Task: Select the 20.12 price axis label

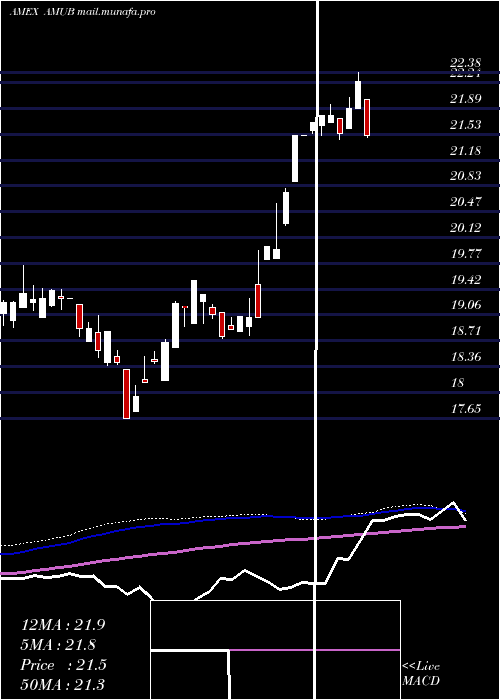Action: (465, 228)
